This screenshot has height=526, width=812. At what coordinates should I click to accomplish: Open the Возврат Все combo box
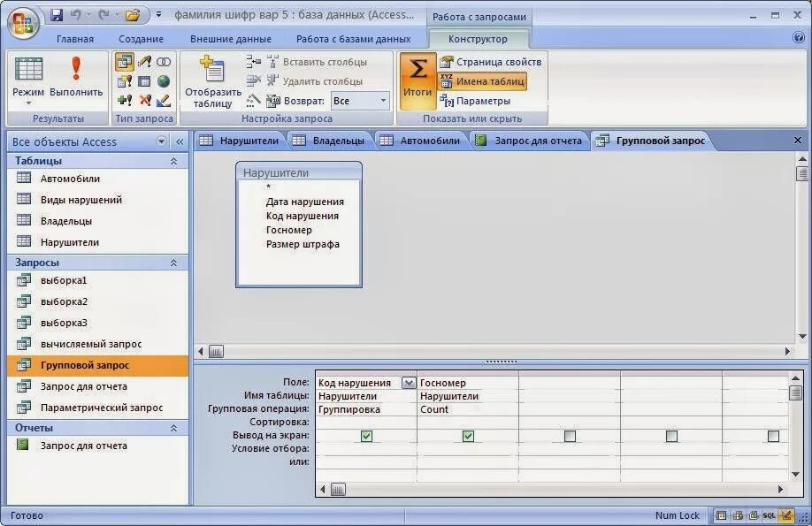coord(360,101)
